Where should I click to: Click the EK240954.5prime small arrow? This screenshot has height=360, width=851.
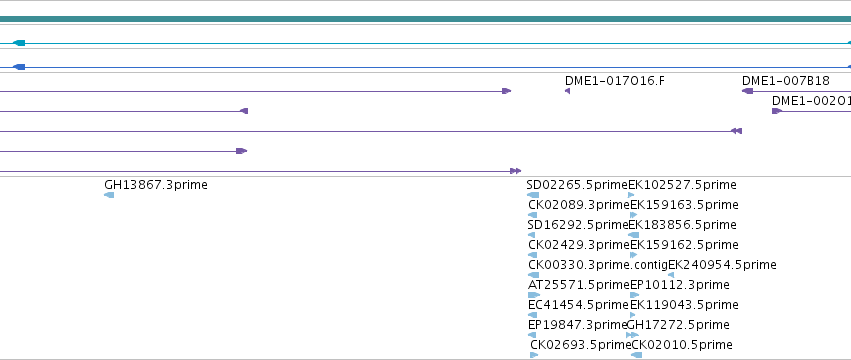[x=671, y=275]
